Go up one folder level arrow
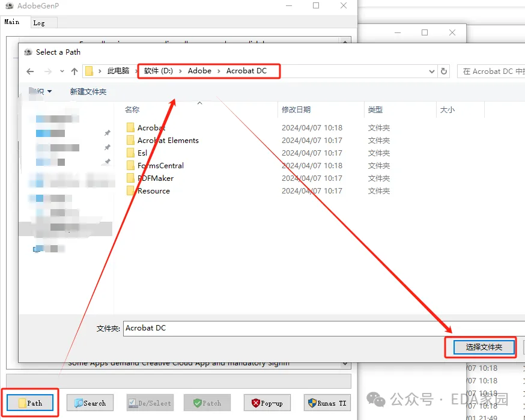This screenshot has width=525, height=420. 74,72
